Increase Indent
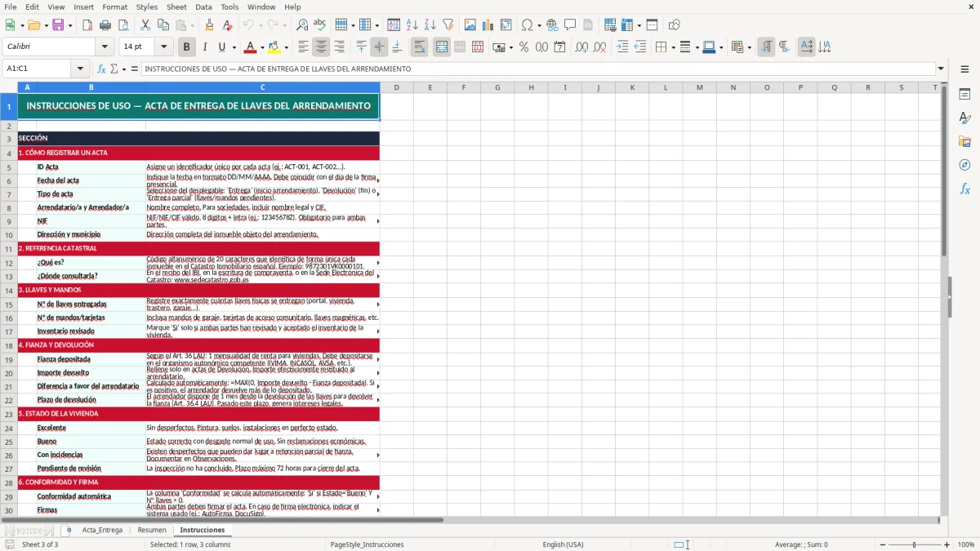The height and width of the screenshot is (551, 980). (x=622, y=47)
